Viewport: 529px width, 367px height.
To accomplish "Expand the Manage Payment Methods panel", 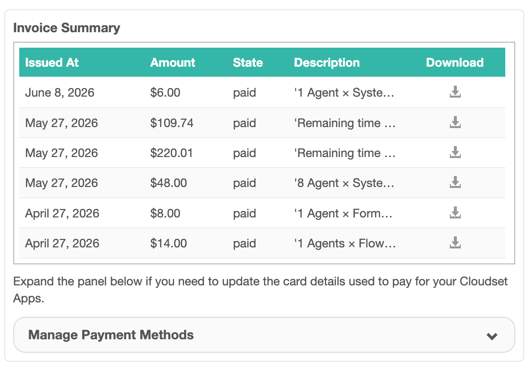I will pyautogui.click(x=264, y=335).
